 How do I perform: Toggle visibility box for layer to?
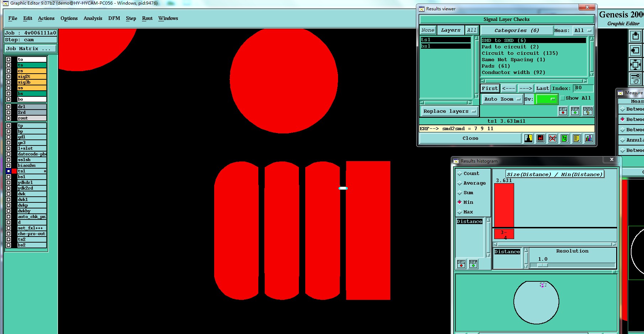[x=9, y=59]
